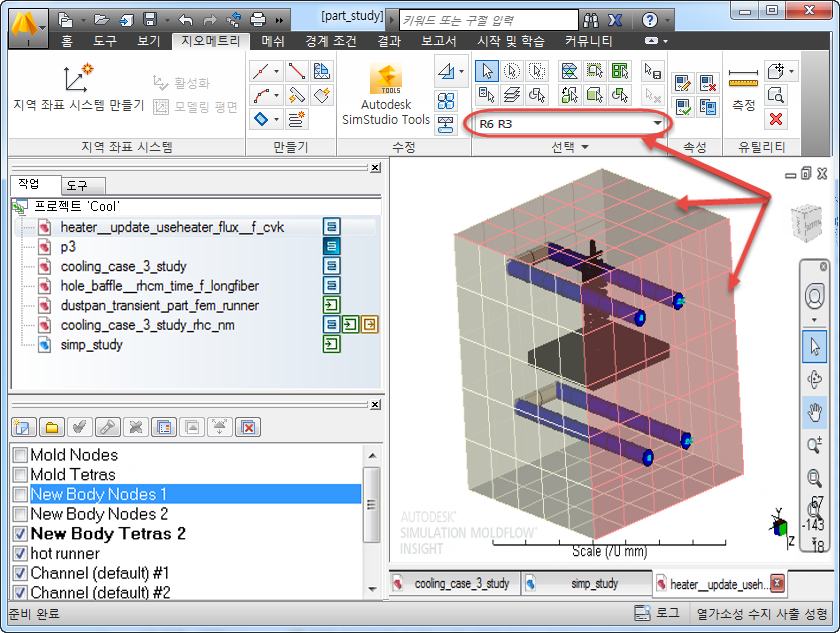Viewport: 840px width, 633px height.
Task: Open the application menu Moldflow logo dropdown
Action: (x=28, y=27)
